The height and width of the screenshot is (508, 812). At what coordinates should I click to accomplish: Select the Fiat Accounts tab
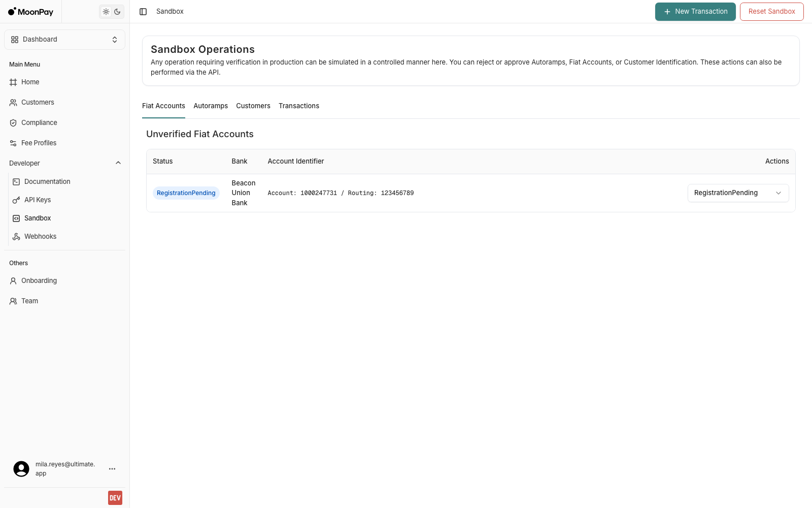[x=163, y=106]
